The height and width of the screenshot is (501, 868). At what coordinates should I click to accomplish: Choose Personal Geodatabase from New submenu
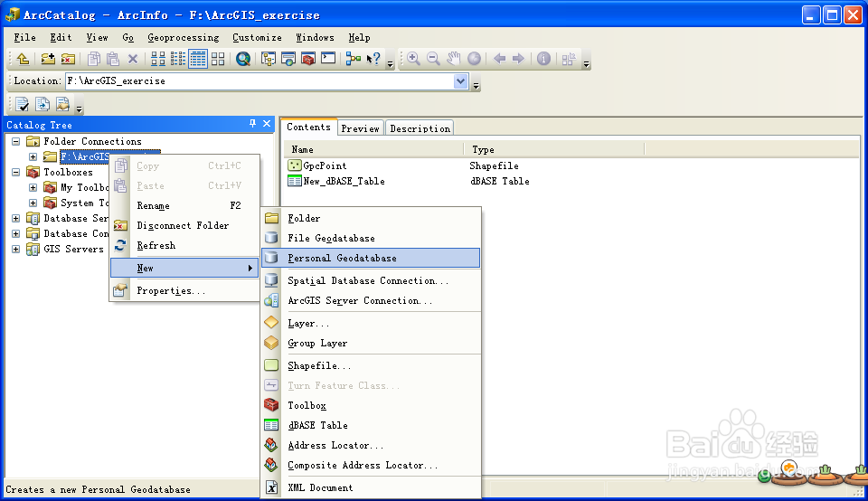pos(371,258)
